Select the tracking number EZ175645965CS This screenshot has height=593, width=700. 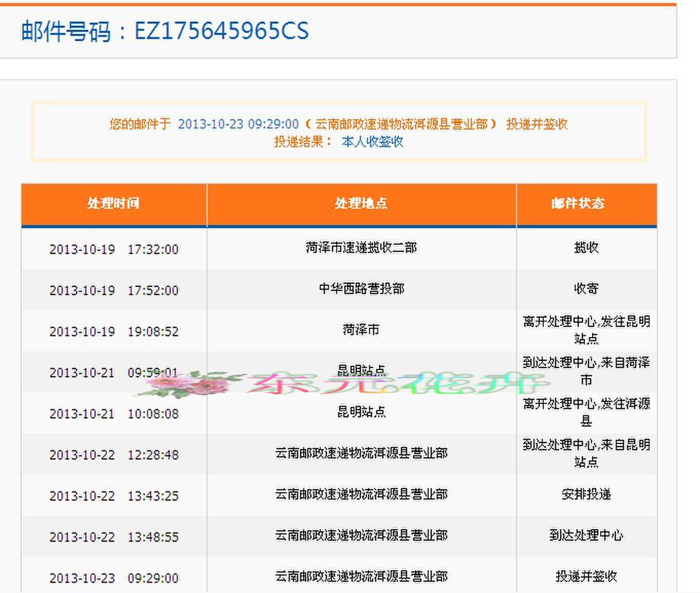(222, 31)
